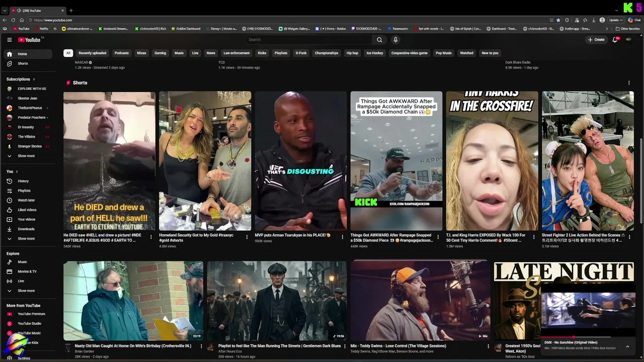The height and width of the screenshot is (362, 644).
Task: Bookmark page with star icon
Action: 558,20
